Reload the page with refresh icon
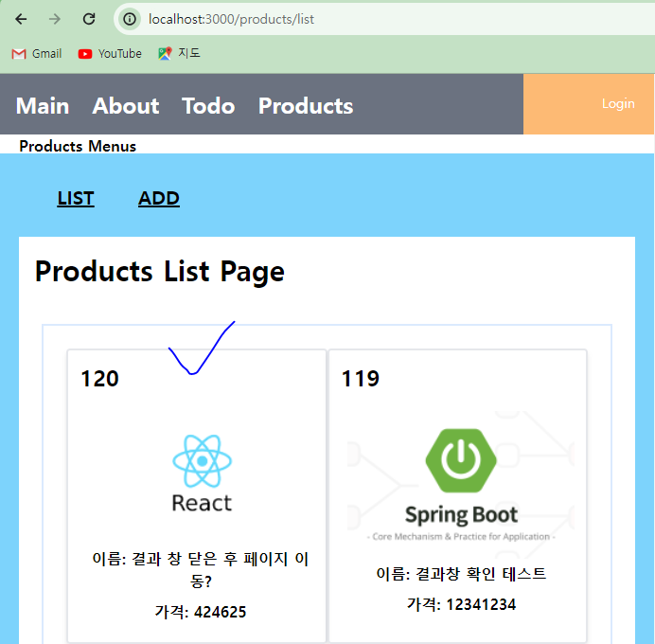This screenshot has height=644, width=655. point(89,19)
